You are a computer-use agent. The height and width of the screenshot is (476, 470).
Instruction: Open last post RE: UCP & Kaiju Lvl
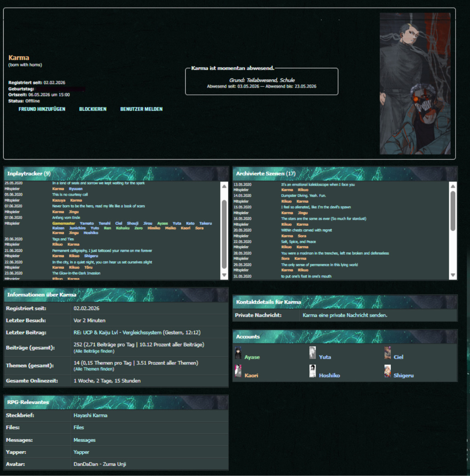[x=117, y=333]
